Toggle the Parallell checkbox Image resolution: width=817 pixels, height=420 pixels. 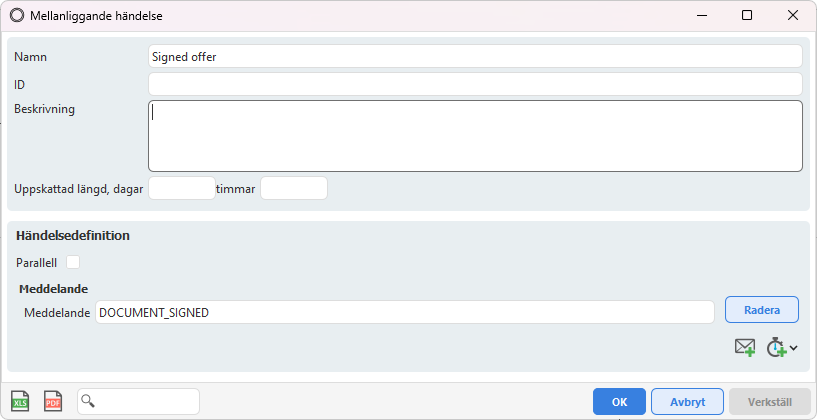click(x=73, y=262)
